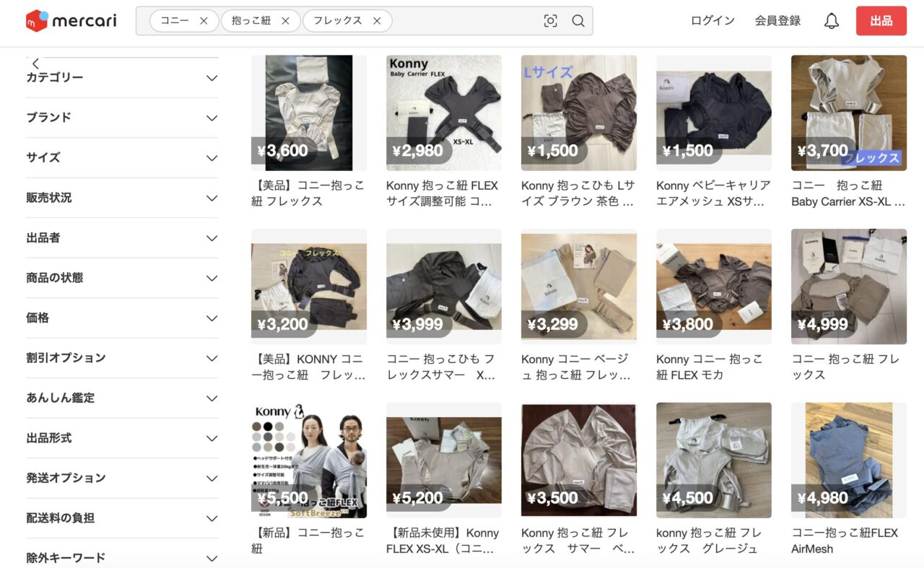Click title Konny 抱っこひも Lサイズ ブラウン
Viewport: 924px width, 568px height.
pos(578,193)
